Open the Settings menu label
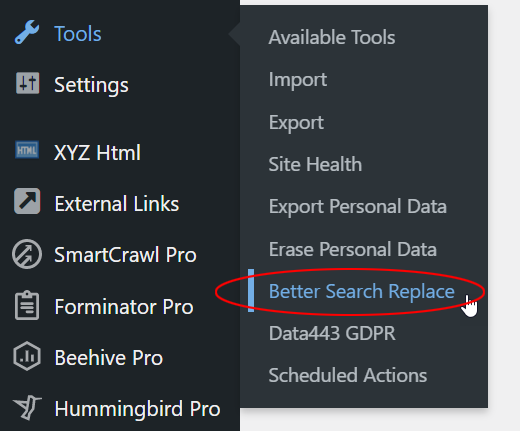Image resolution: width=520 pixels, height=431 pixels. 91,85
